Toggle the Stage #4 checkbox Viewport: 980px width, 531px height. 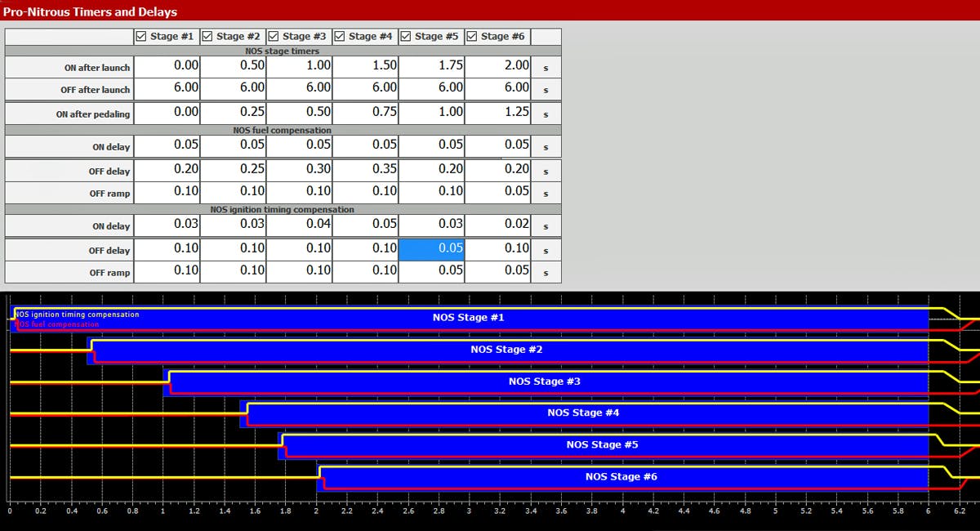(341, 37)
